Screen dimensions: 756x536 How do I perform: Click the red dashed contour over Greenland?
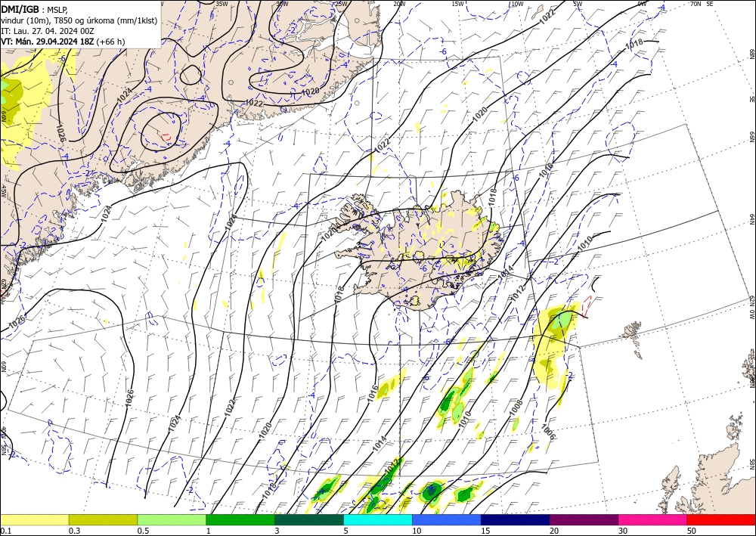pos(166,138)
